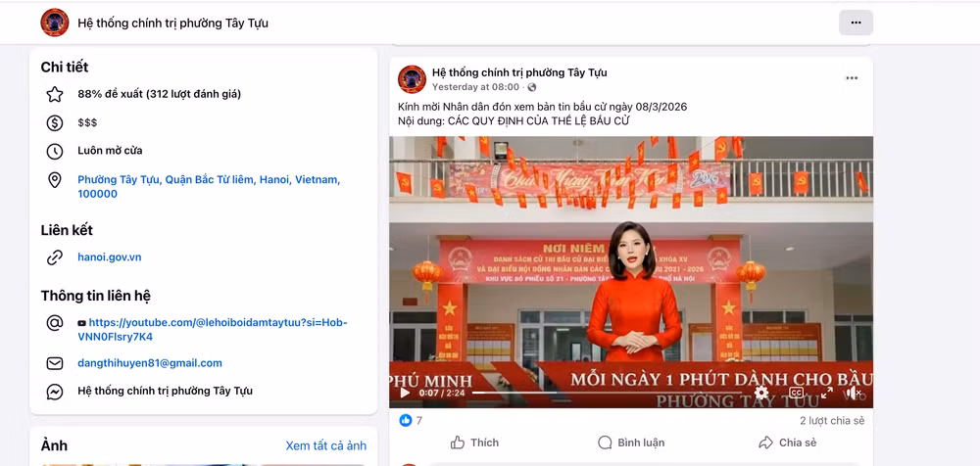The height and width of the screenshot is (466, 980).
Task: Click the post caption about bản tin bầu cử
Action: point(543,114)
